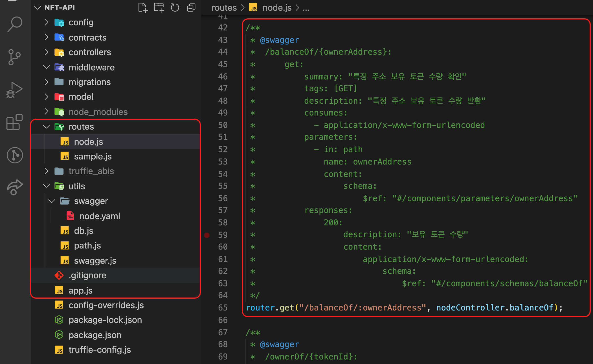This screenshot has width=593, height=364.
Task: Click the New File icon in explorer header
Action: 143,8
